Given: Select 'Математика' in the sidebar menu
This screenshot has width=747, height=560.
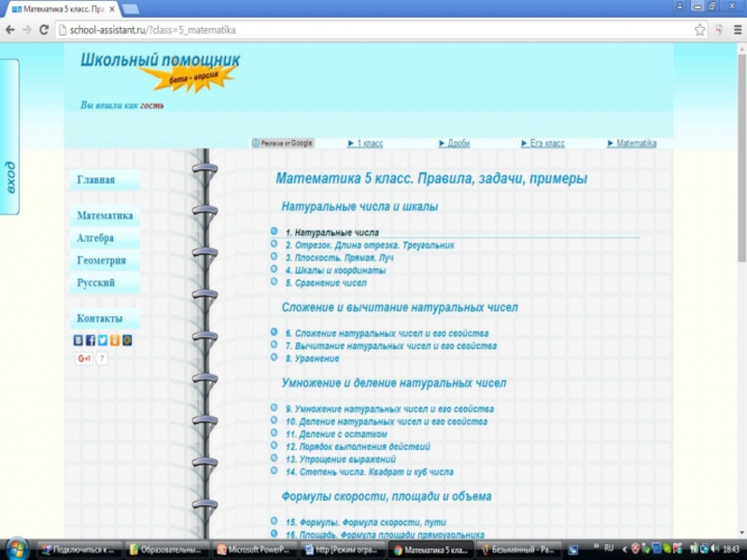Looking at the screenshot, I should coord(105,216).
